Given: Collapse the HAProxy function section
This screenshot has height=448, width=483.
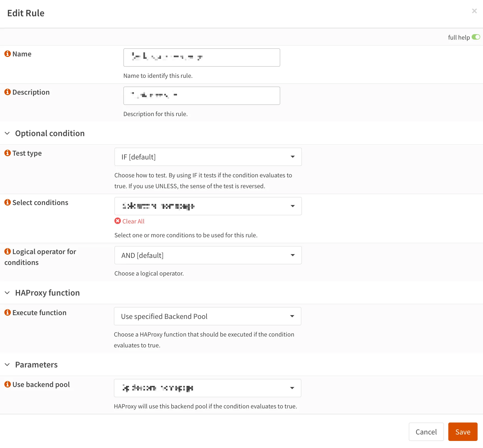Looking at the screenshot, I should 7,293.
